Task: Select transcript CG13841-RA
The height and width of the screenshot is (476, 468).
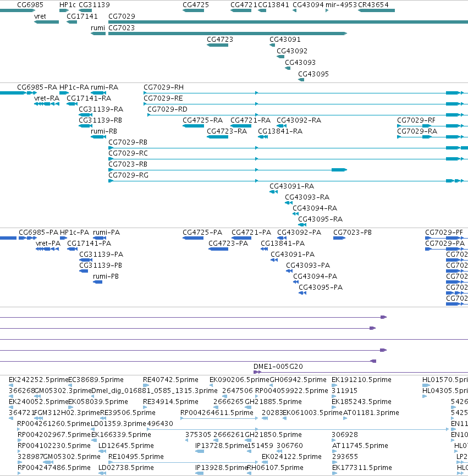Action: [280, 131]
